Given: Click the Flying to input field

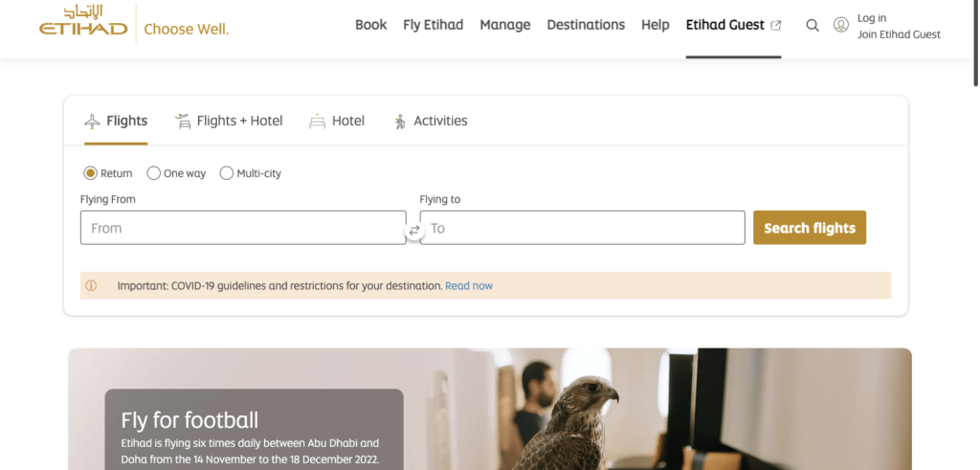Looking at the screenshot, I should click(584, 228).
